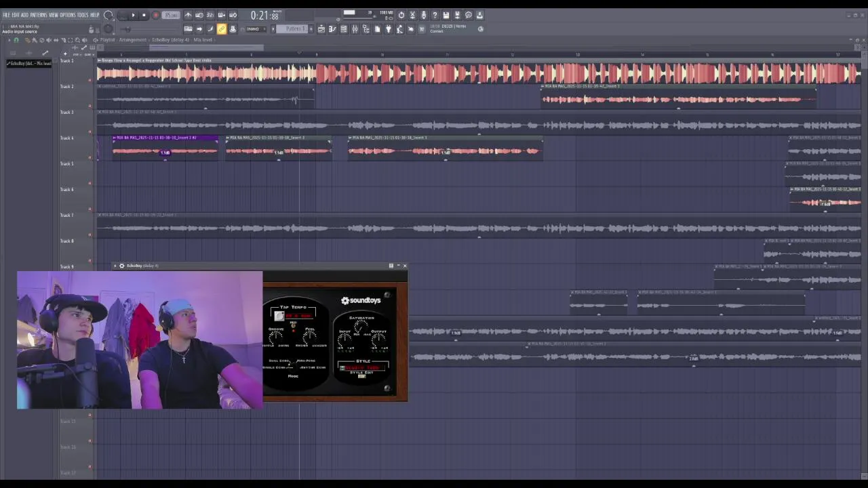Open the EDIT menu

[16, 15]
